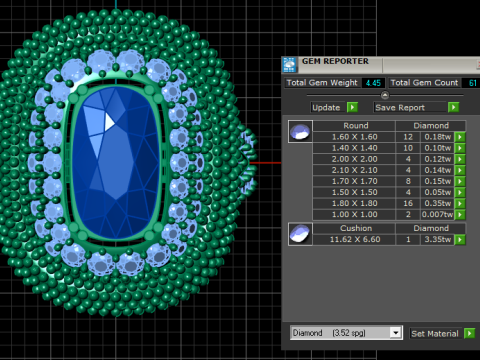Click the 0.35tw weight value
The width and height of the screenshot is (480, 360).
click(437, 203)
